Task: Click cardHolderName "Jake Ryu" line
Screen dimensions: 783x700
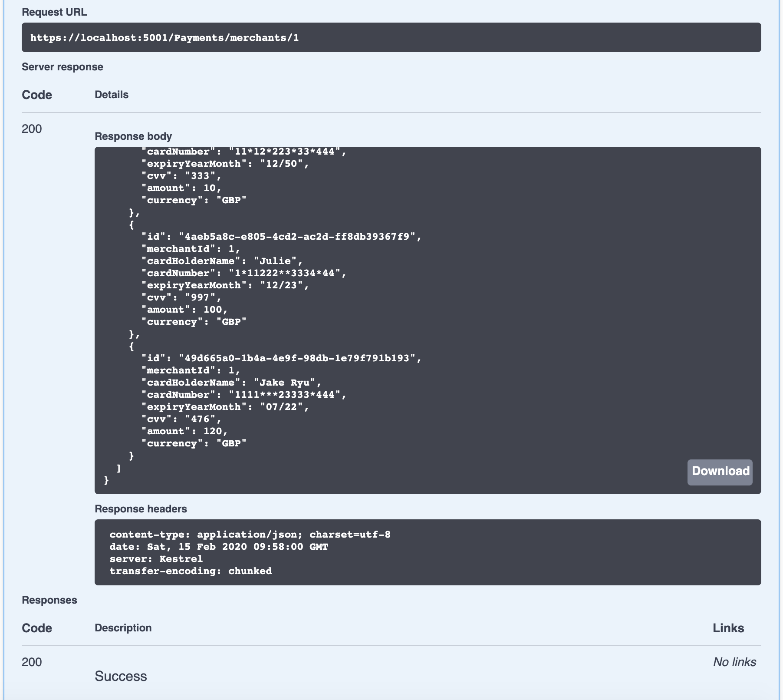Action: tap(231, 383)
